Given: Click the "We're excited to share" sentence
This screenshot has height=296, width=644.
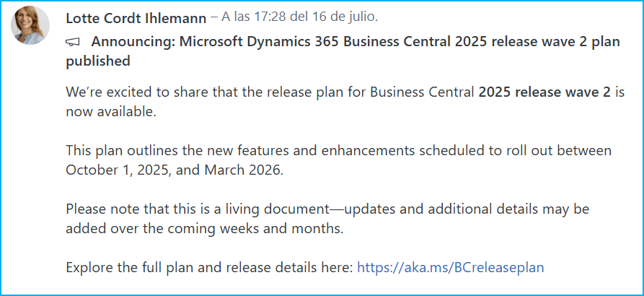Looking at the screenshot, I should (x=130, y=93).
